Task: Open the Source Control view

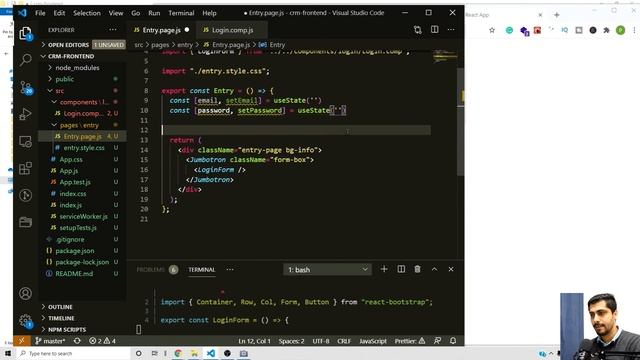Action: point(25,87)
